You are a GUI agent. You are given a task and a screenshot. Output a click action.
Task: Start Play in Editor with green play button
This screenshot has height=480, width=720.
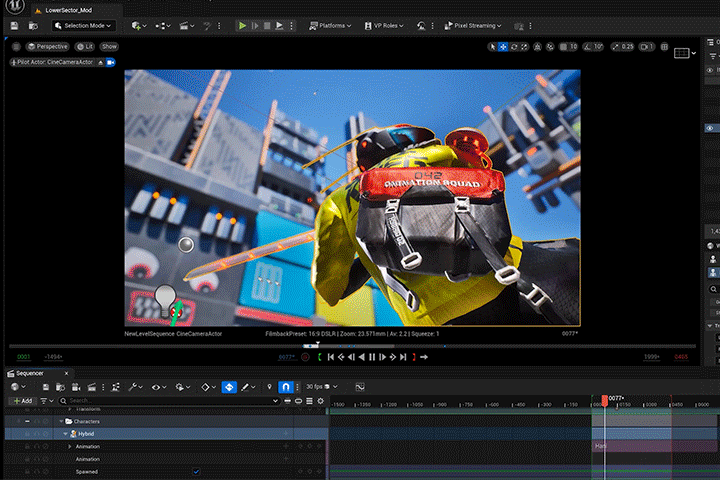coord(242,26)
